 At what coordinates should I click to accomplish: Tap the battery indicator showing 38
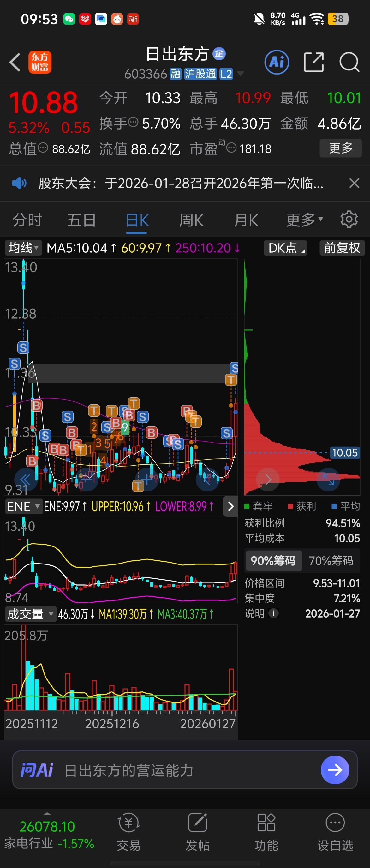[x=338, y=19]
